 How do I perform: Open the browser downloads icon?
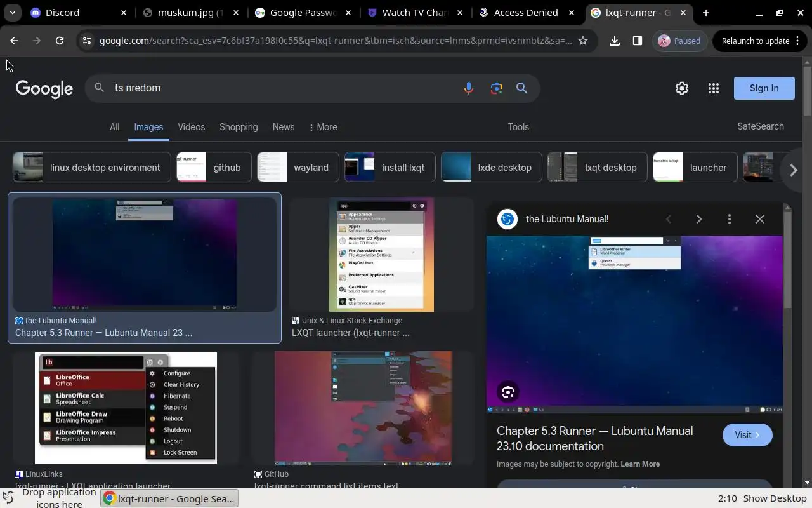[x=614, y=41]
